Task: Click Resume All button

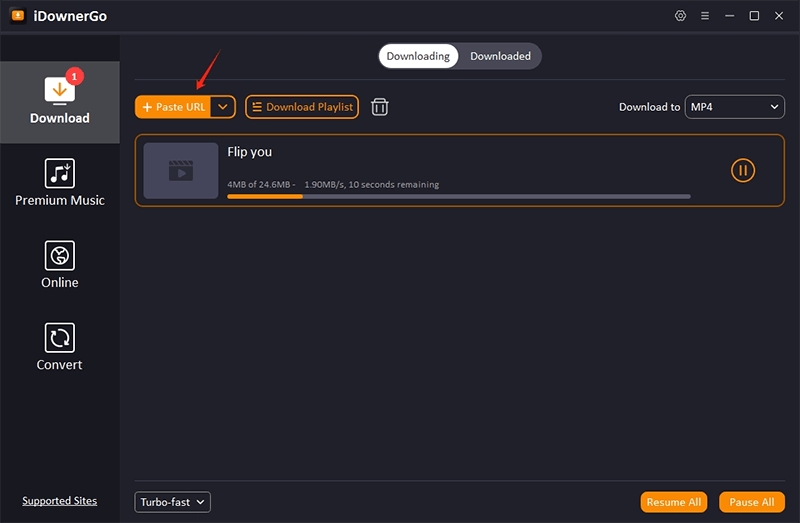Action: tap(674, 502)
